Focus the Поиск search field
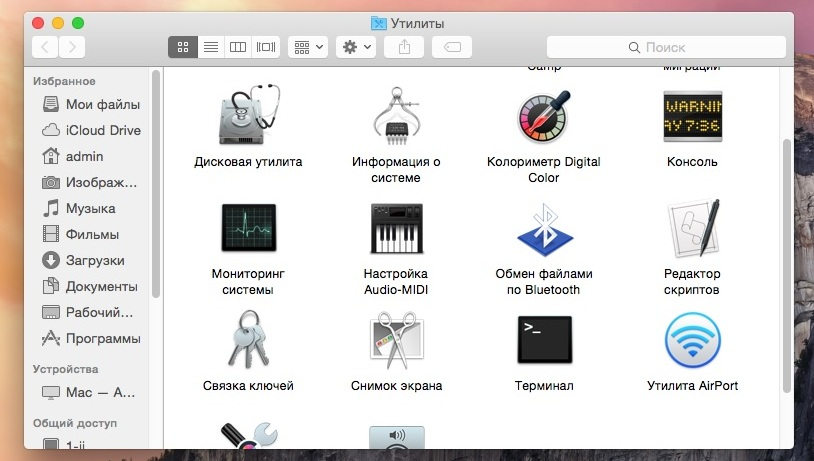 pos(666,47)
